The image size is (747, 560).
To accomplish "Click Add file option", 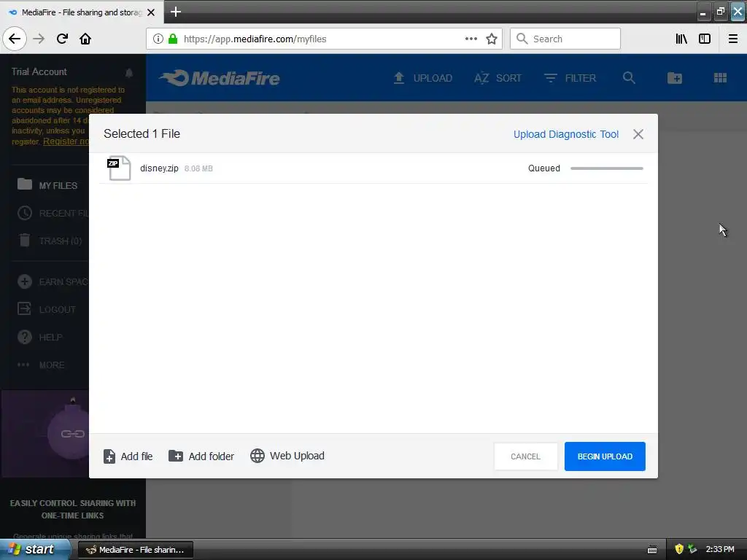I will [x=128, y=456].
